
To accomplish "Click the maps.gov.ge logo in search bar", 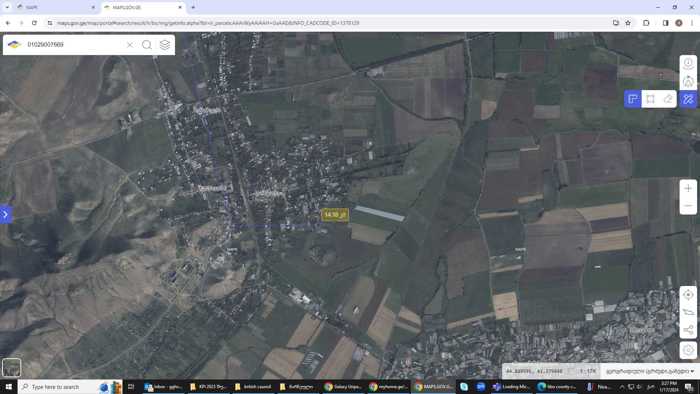I will click(14, 45).
